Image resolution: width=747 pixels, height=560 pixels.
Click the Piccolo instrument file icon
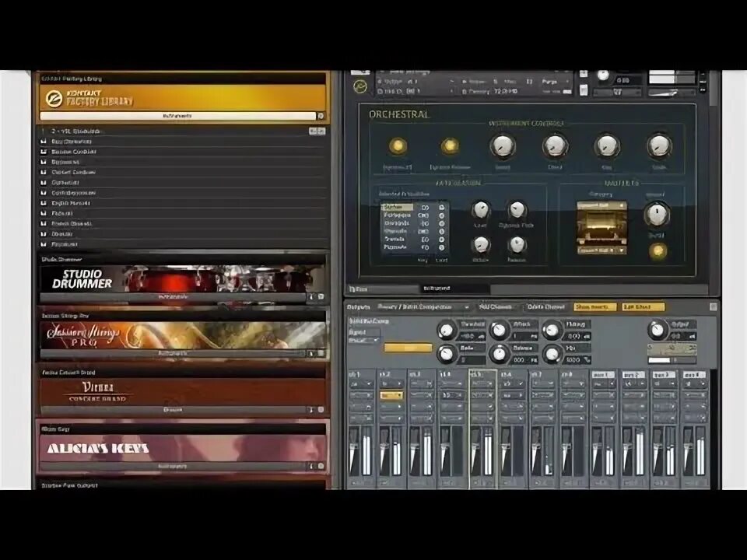point(44,244)
